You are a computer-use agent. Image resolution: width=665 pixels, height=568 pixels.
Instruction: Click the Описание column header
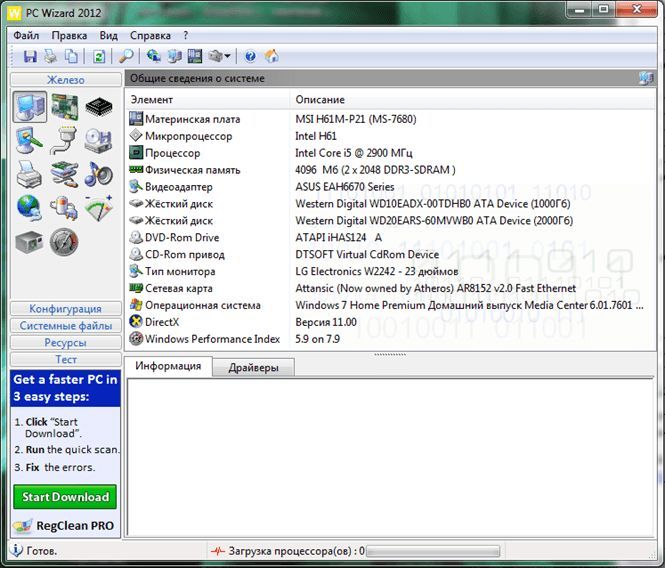coord(472,100)
